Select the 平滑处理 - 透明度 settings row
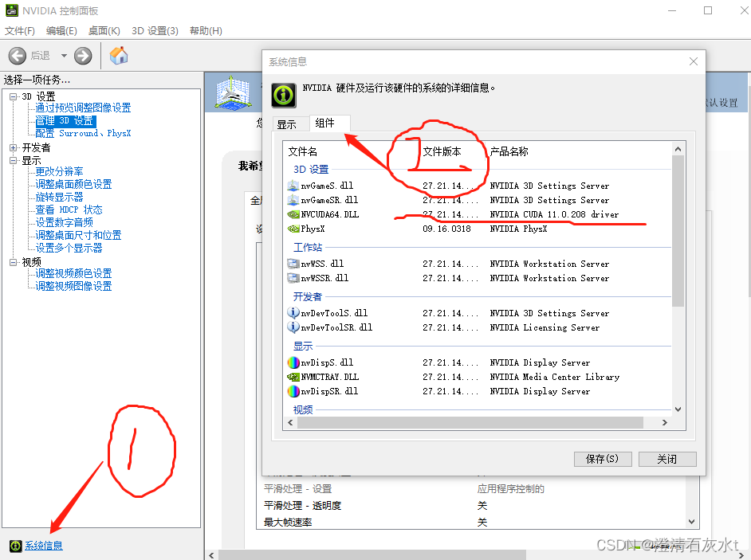This screenshot has height=560, width=751. point(471,506)
